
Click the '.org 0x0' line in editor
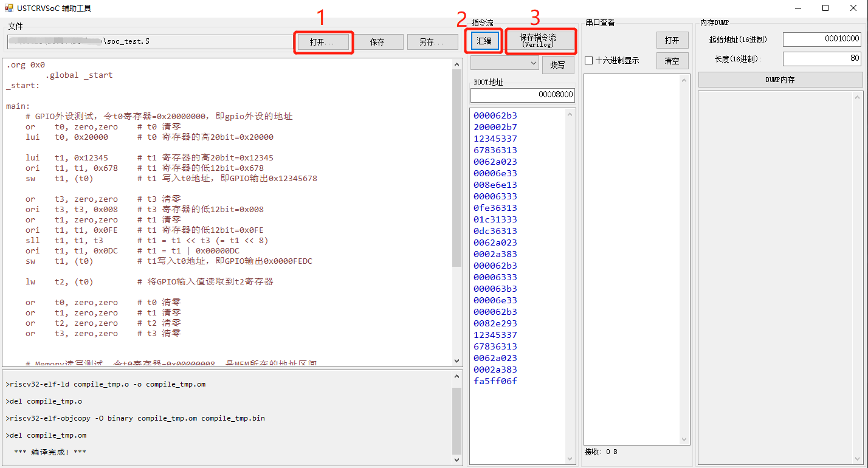click(26, 65)
